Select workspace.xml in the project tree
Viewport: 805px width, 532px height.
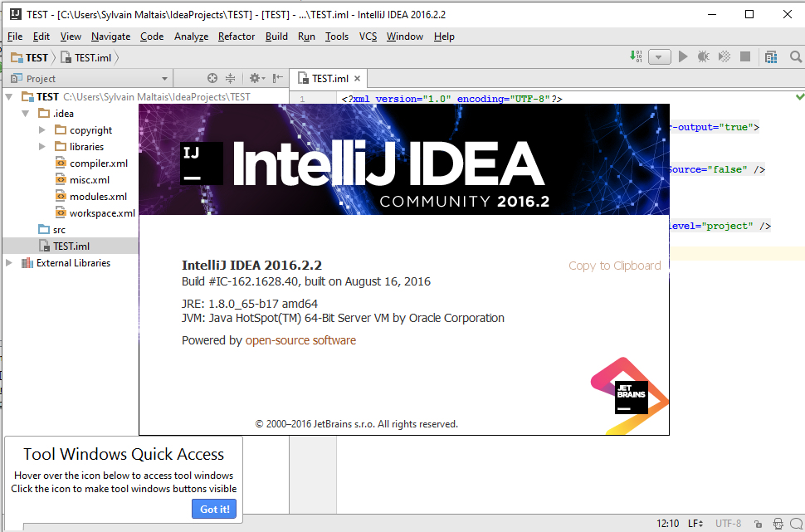click(x=102, y=212)
